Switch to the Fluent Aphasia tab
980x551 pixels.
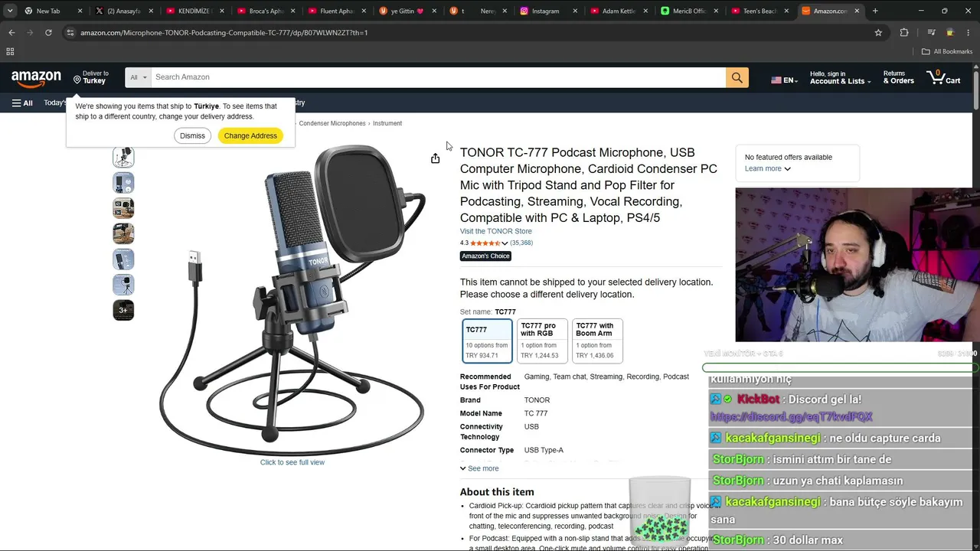point(335,11)
